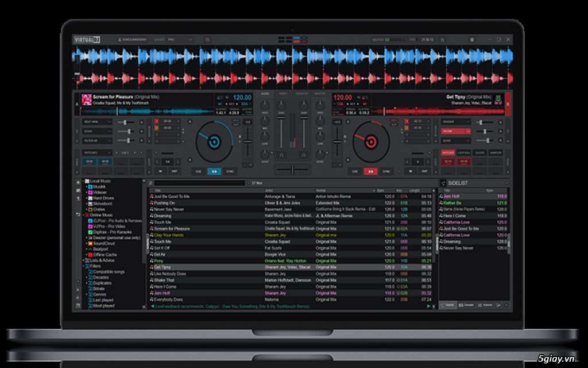Select the SoundCloud source icon

[91, 243]
